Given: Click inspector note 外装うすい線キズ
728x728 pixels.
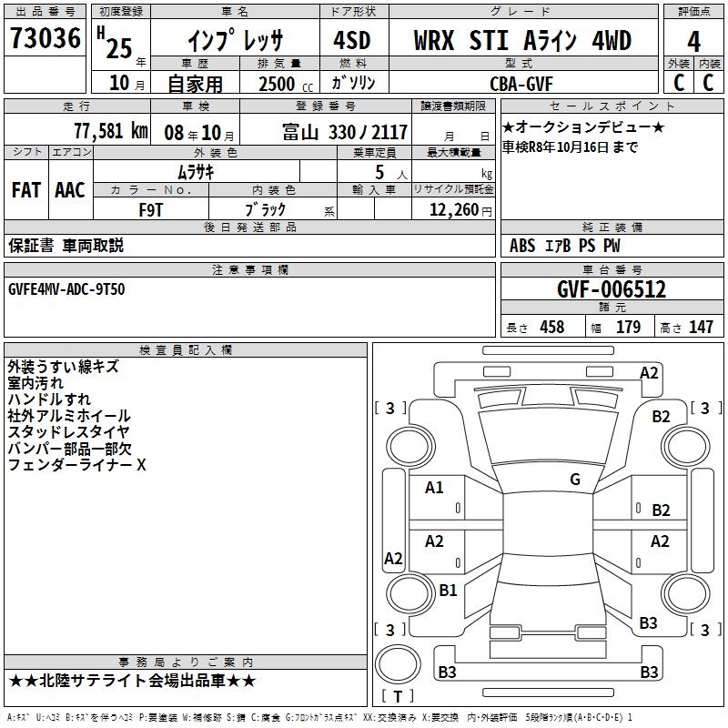Looking at the screenshot, I should click(x=63, y=367).
